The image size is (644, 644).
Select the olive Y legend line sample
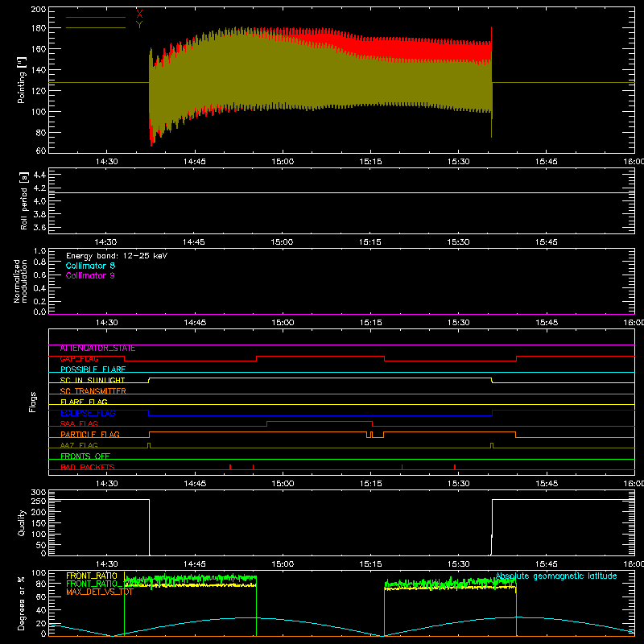96,28
